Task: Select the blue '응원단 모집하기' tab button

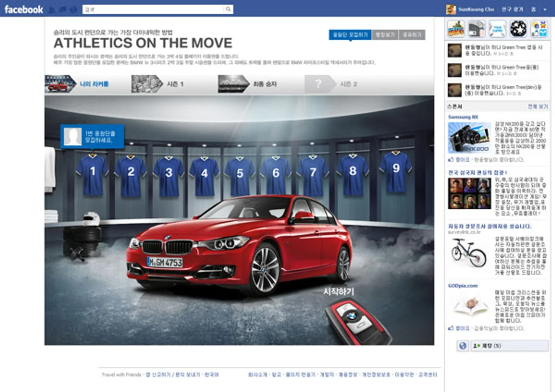Action: pos(350,35)
